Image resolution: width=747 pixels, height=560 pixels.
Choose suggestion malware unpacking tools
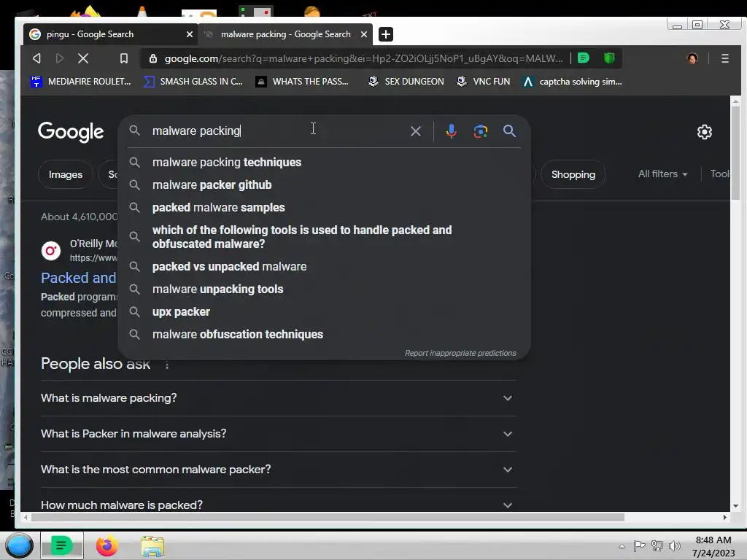click(x=324, y=289)
